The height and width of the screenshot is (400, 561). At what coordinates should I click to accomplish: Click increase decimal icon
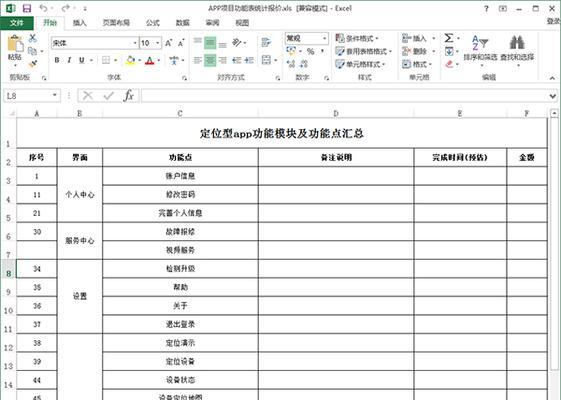point(291,64)
